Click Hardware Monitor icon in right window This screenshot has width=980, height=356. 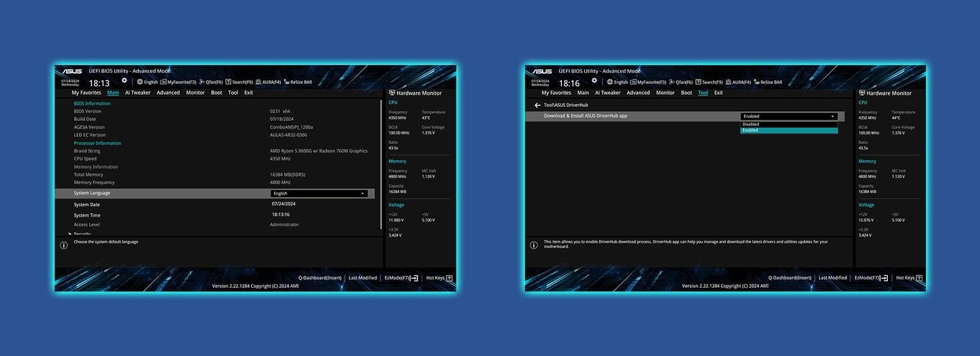[x=862, y=93]
